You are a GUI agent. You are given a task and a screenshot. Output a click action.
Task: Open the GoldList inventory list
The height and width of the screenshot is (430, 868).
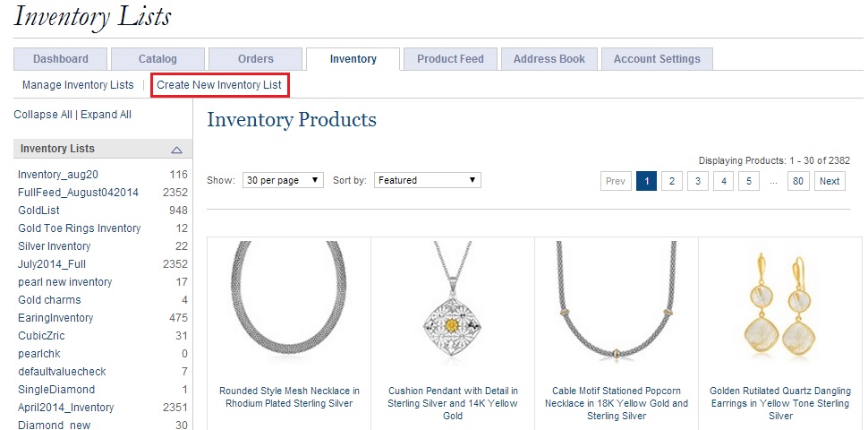point(38,211)
